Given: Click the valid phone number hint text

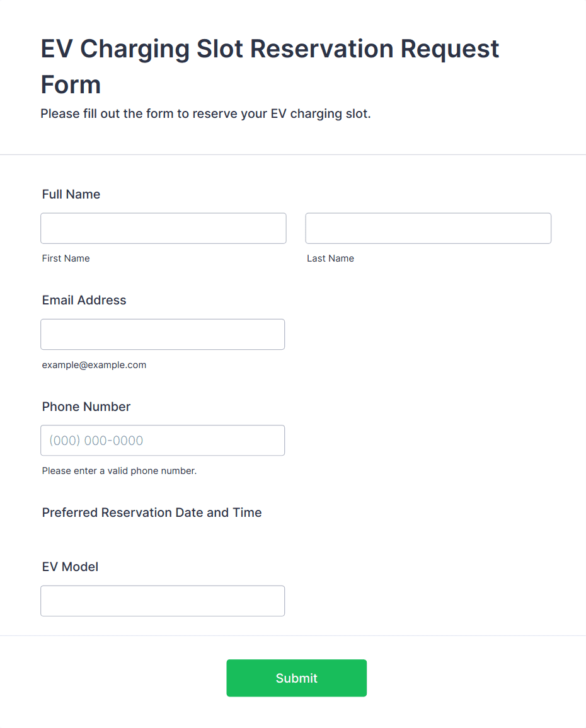Looking at the screenshot, I should coord(119,471).
